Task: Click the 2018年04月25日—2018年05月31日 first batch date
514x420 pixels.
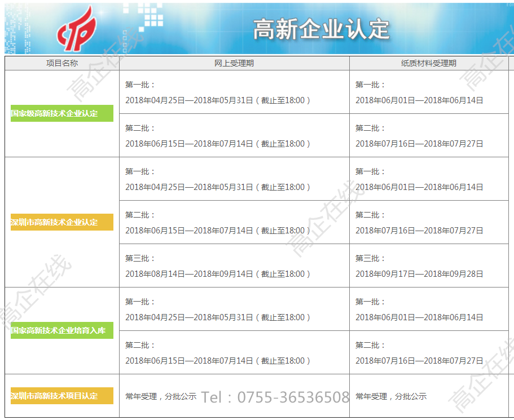Action: pyautogui.click(x=188, y=100)
